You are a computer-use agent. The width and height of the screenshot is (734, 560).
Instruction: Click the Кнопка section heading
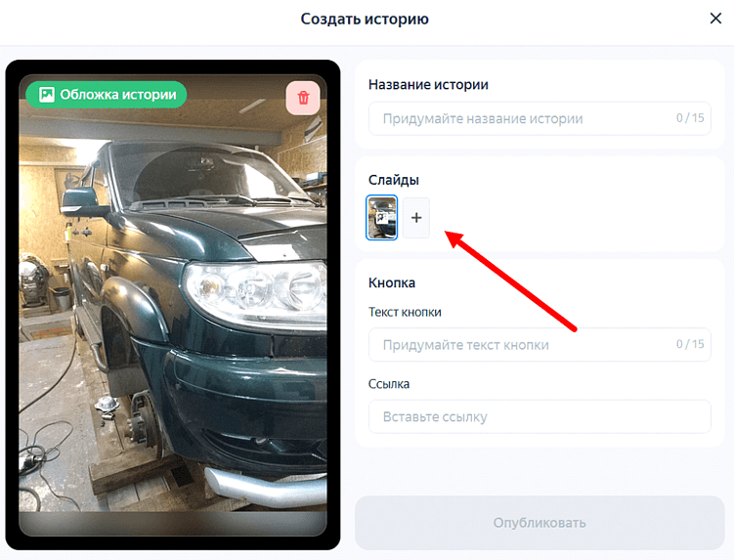391,282
